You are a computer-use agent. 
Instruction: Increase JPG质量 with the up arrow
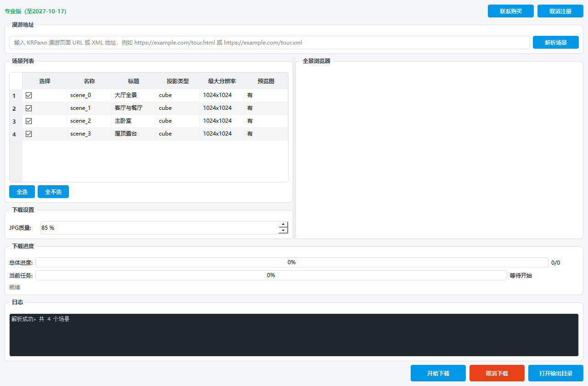tap(283, 225)
